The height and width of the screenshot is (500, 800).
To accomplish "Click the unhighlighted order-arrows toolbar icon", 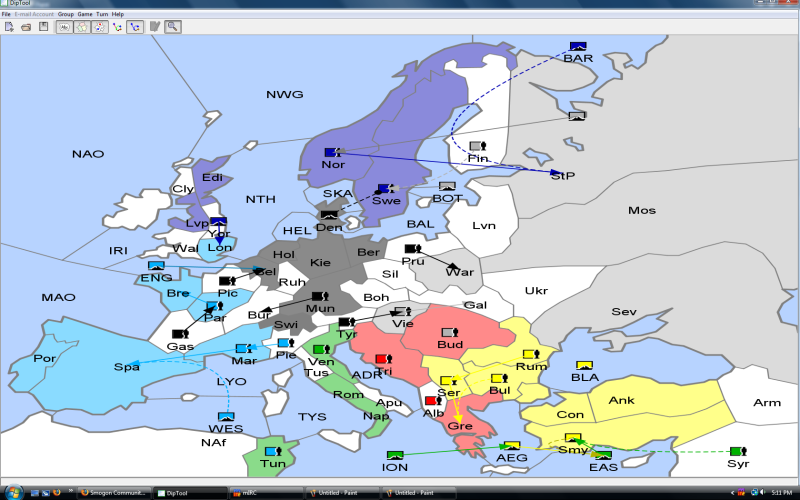I will [x=117, y=26].
